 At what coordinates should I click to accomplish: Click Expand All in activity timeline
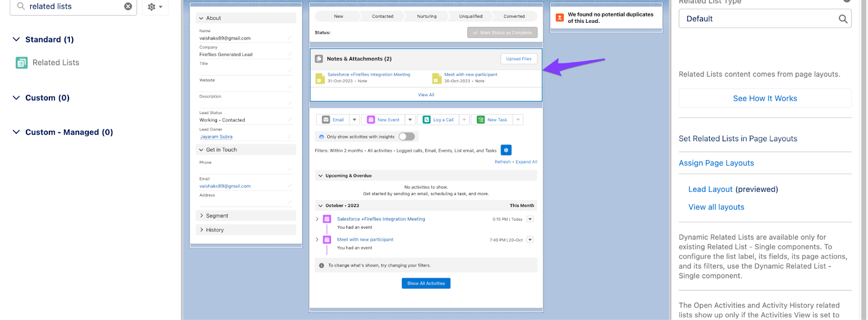pyautogui.click(x=526, y=162)
